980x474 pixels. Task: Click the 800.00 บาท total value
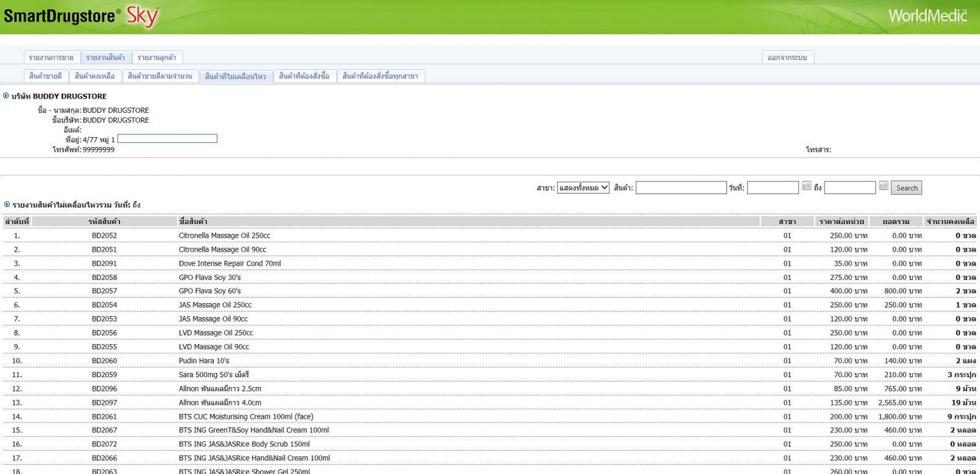click(903, 291)
